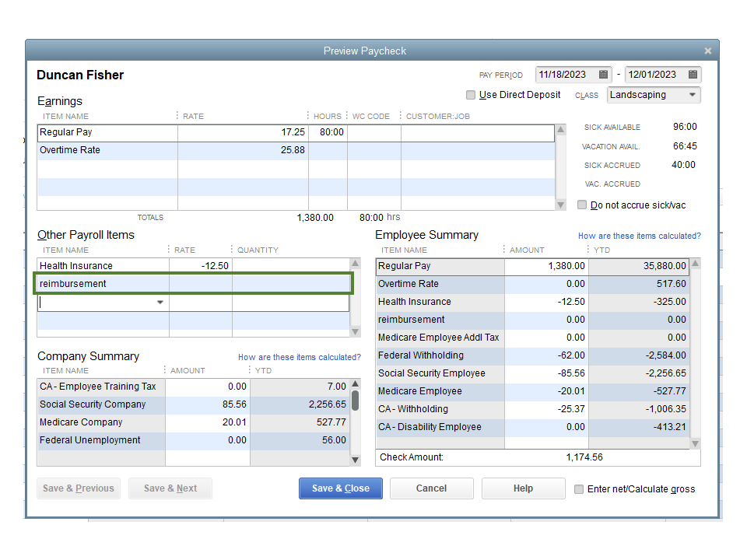Open the new payroll item name dropdown

click(161, 302)
